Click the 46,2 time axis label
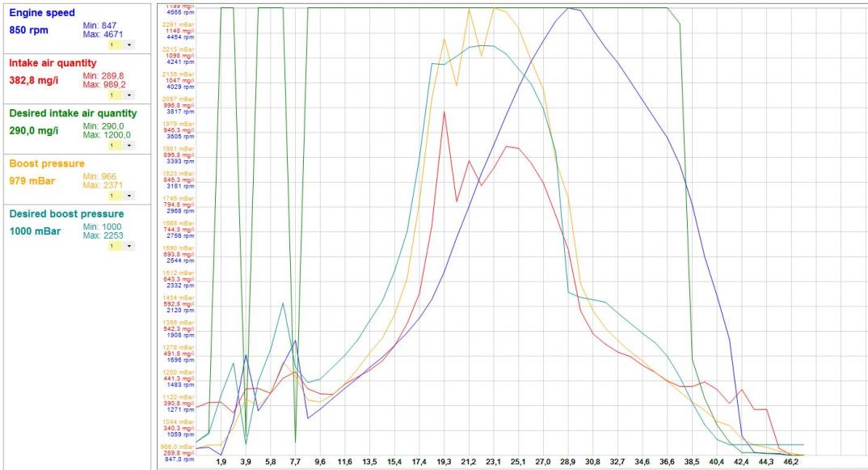 coord(791,462)
